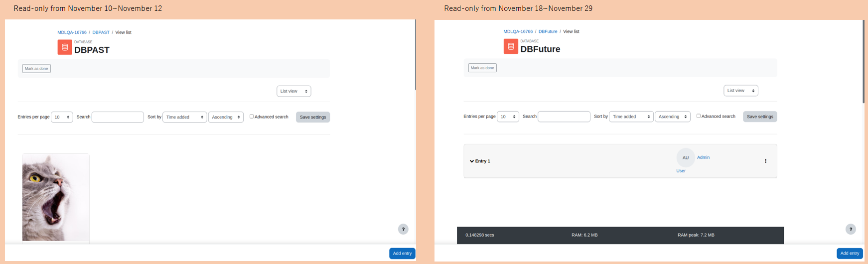The width and height of the screenshot is (868, 264).
Task: Open List view dropdown in DBFuture window
Action: pyautogui.click(x=741, y=91)
